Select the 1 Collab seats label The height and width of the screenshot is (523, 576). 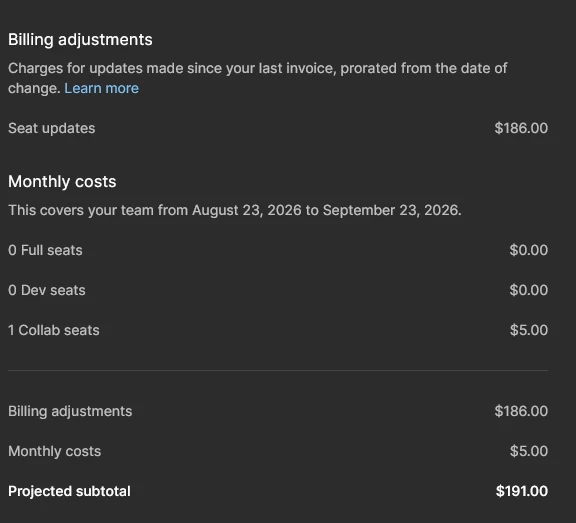coord(54,330)
